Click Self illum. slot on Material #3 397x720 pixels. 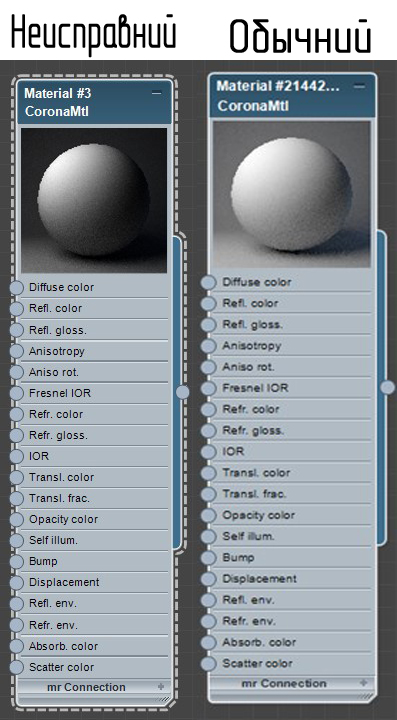(94, 540)
